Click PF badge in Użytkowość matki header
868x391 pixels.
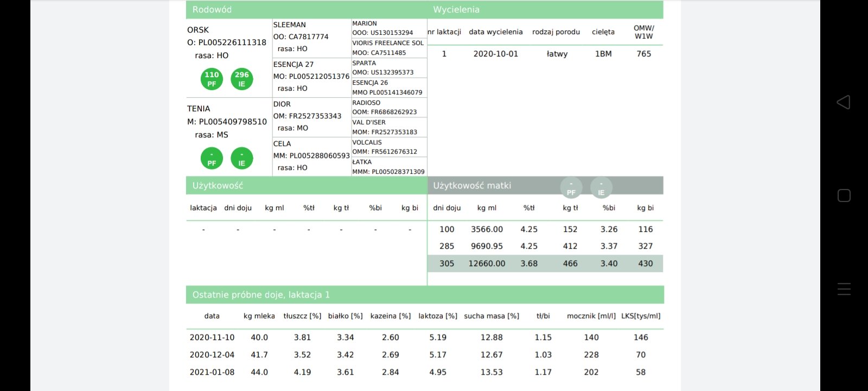pyautogui.click(x=571, y=188)
